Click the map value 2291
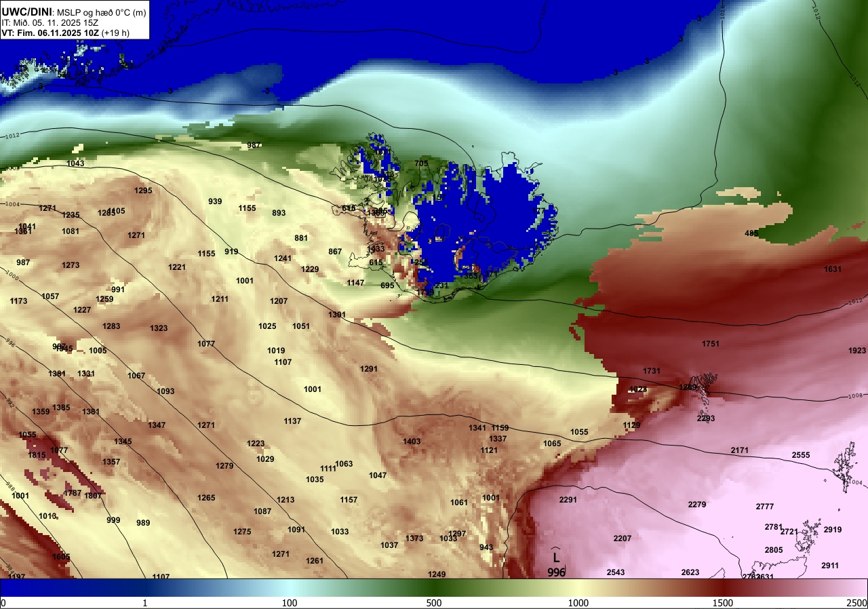The width and height of the screenshot is (868, 609). 568,500
